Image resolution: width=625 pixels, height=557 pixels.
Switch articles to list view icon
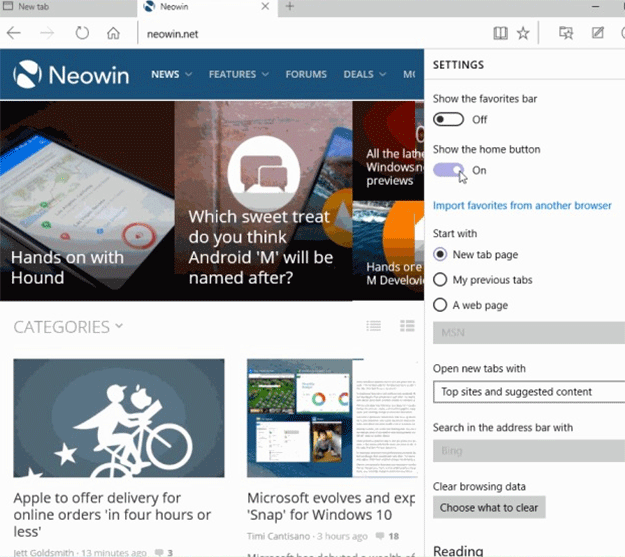(x=374, y=326)
